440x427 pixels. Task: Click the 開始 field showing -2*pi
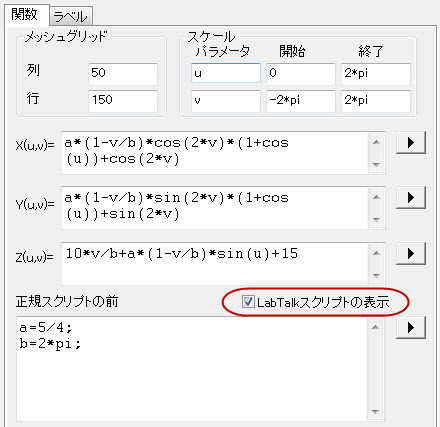[301, 101]
